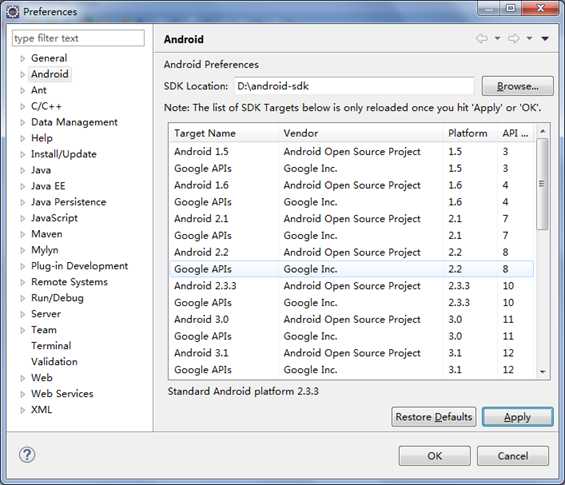Image resolution: width=565 pixels, height=485 pixels.
Task: Expand the General tree node
Action: coord(23,58)
